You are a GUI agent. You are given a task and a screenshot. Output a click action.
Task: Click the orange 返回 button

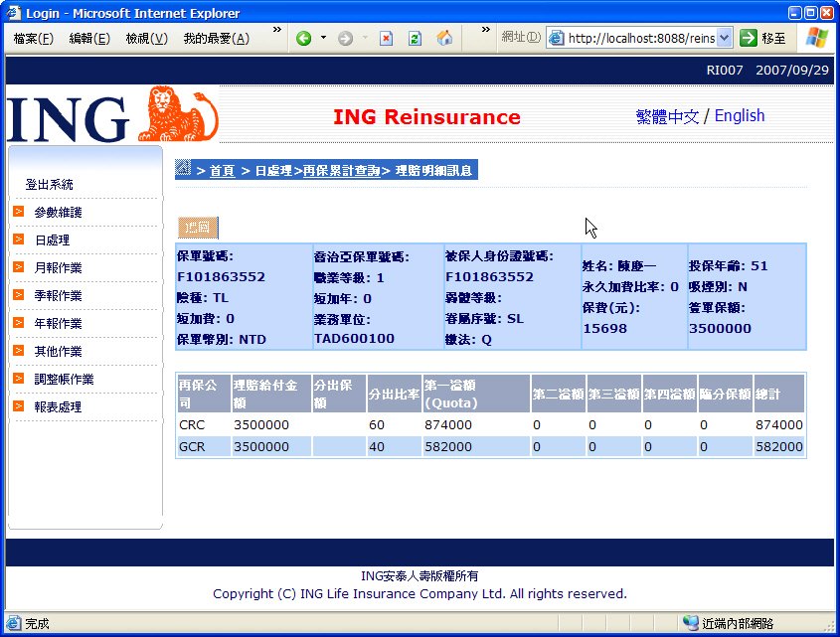tap(198, 228)
